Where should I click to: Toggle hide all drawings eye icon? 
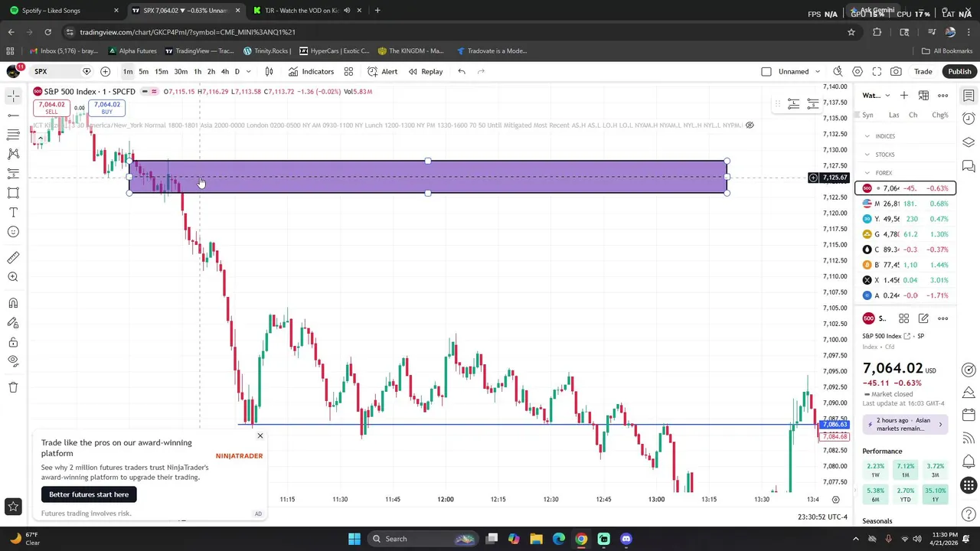point(13,361)
